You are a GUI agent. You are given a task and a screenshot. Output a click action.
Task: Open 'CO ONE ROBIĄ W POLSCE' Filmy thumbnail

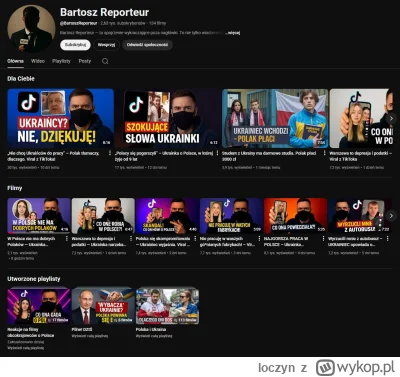[103, 216]
